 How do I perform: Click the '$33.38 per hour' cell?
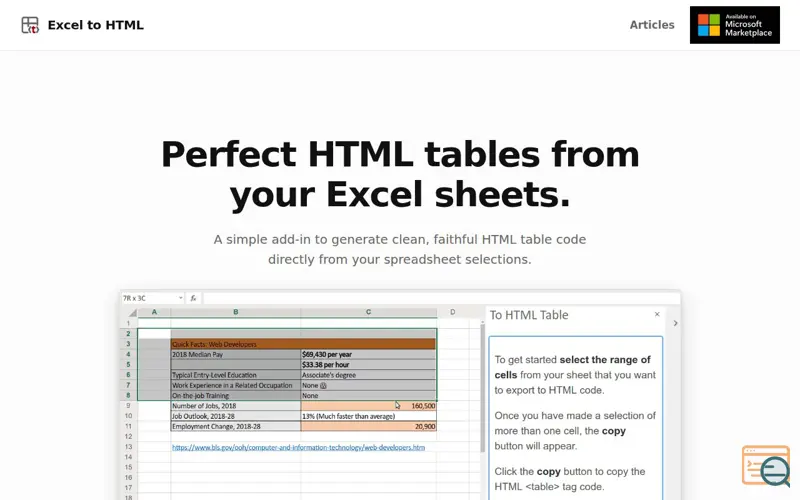(x=368, y=364)
